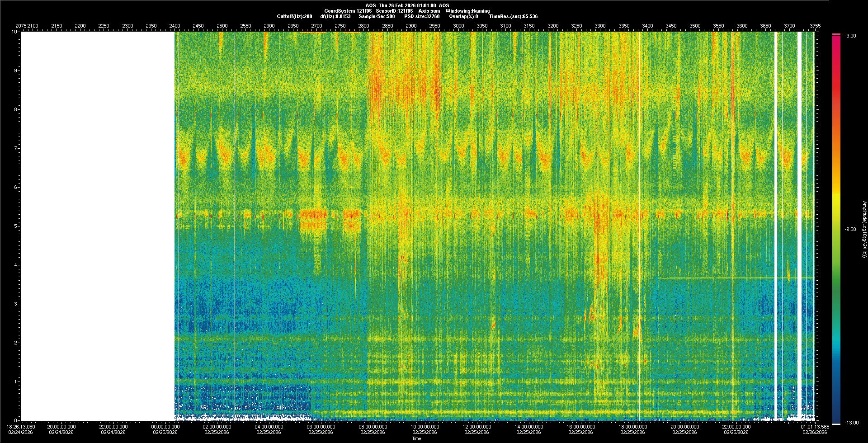Click the large white data gap region
Screen dimensions: 868x443
97,226
